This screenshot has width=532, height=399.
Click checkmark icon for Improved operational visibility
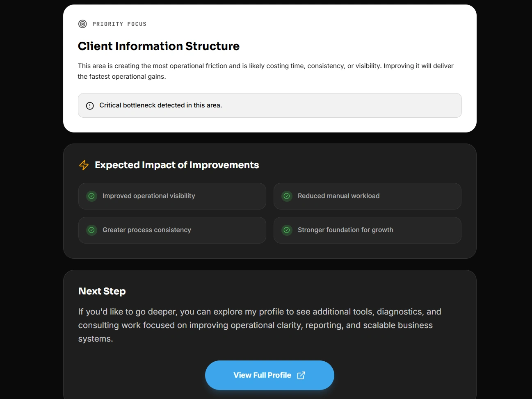(91, 196)
